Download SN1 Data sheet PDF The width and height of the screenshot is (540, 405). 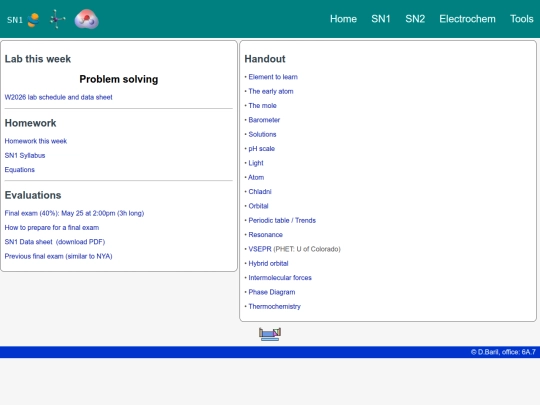[x=55, y=242]
